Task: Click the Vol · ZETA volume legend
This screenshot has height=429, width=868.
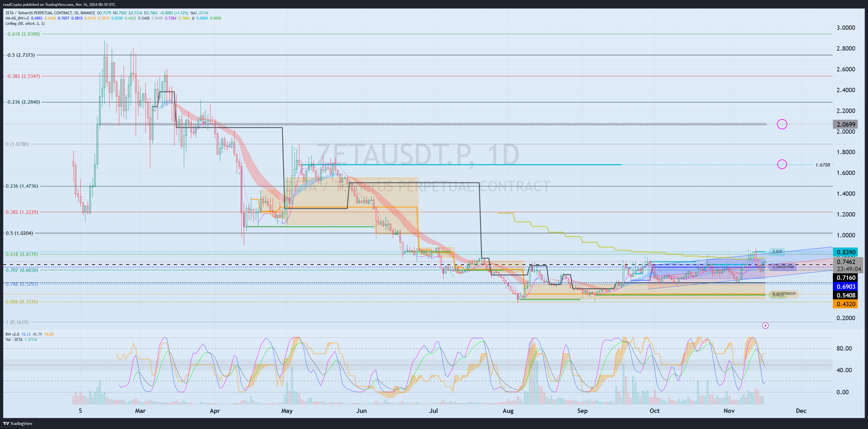Action: (x=14, y=339)
